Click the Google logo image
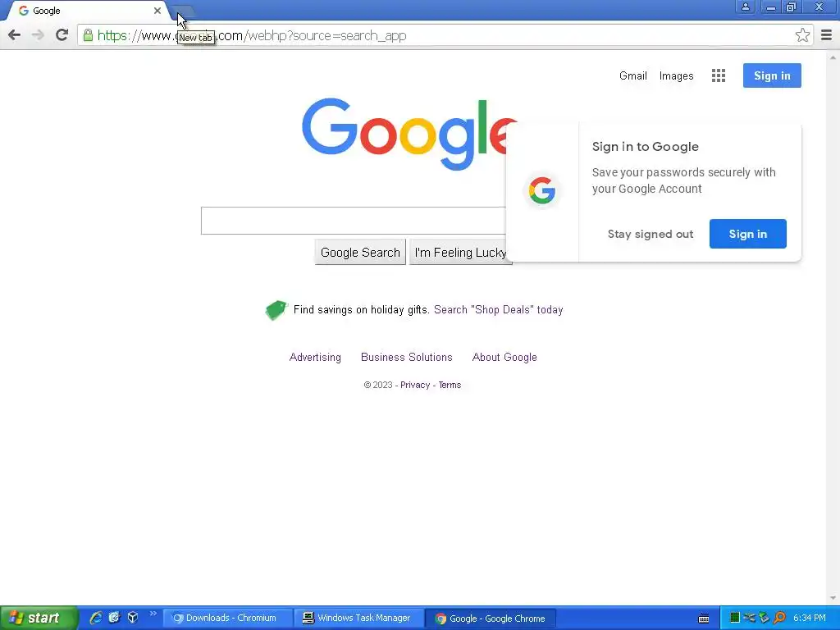Image resolution: width=840 pixels, height=630 pixels. click(403, 134)
